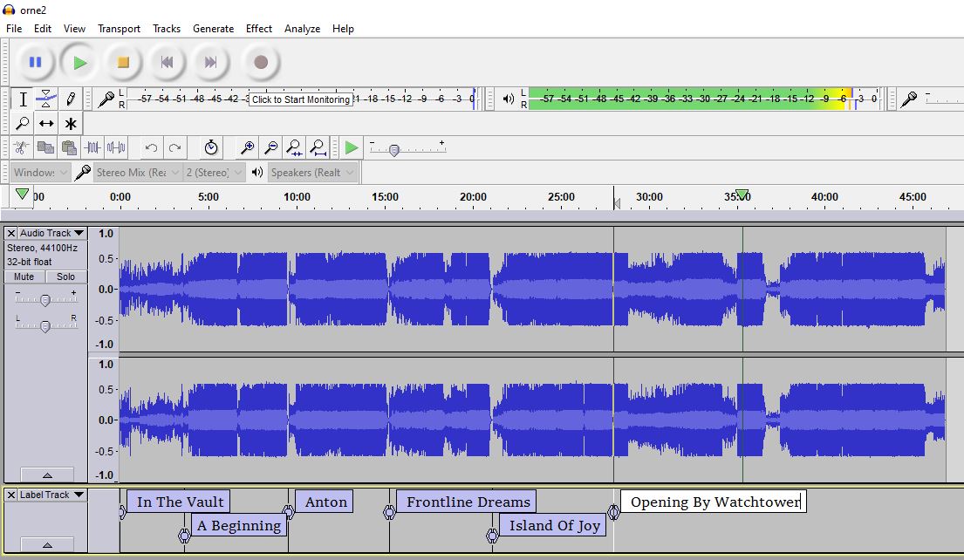Screen dimensions: 964x560
Task: Open the audio host dropdown
Action: pos(40,173)
